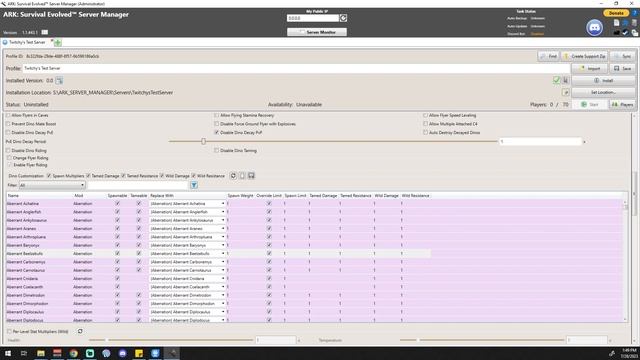This screenshot has width=640, height=360.
Task: Click the Donate button
Action: click(x=616, y=13)
